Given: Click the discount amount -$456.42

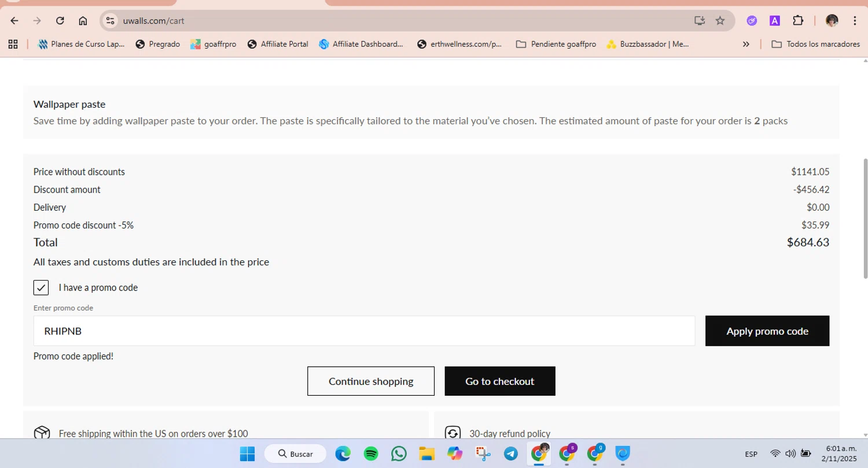Looking at the screenshot, I should 811,190.
